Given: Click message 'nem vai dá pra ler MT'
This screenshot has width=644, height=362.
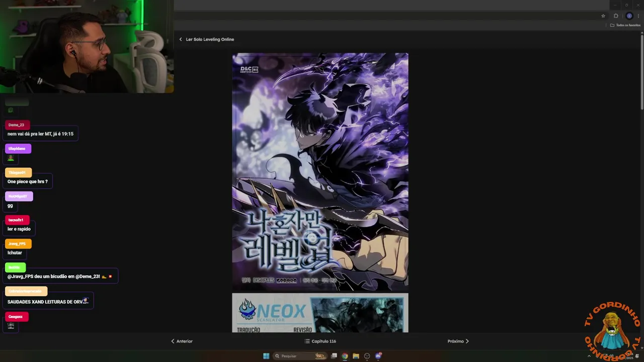Looking at the screenshot, I should pyautogui.click(x=40, y=134).
